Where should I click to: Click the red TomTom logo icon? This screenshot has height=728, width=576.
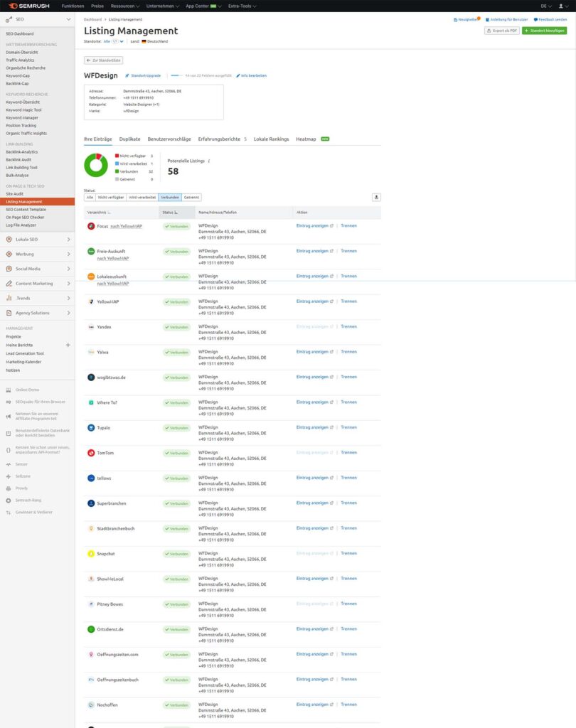click(x=91, y=453)
